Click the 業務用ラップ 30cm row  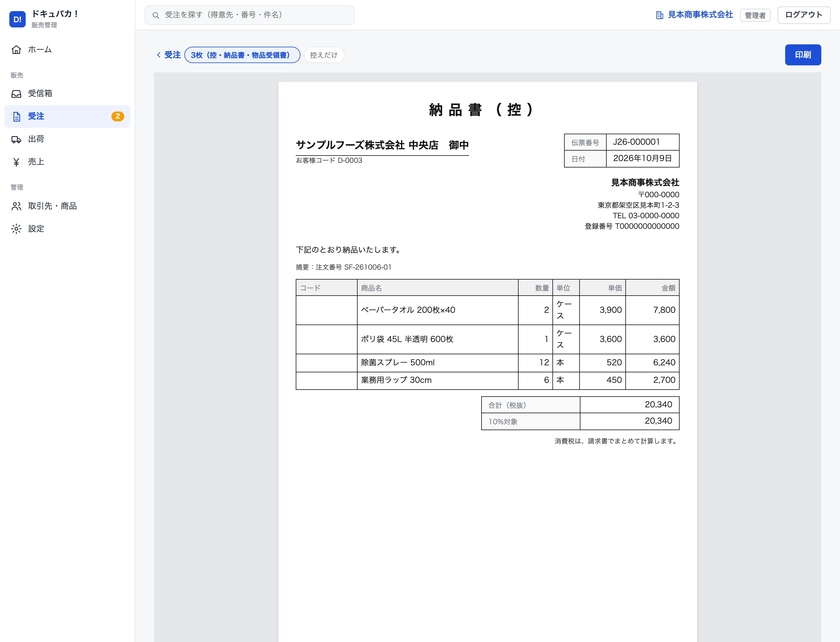pos(487,381)
